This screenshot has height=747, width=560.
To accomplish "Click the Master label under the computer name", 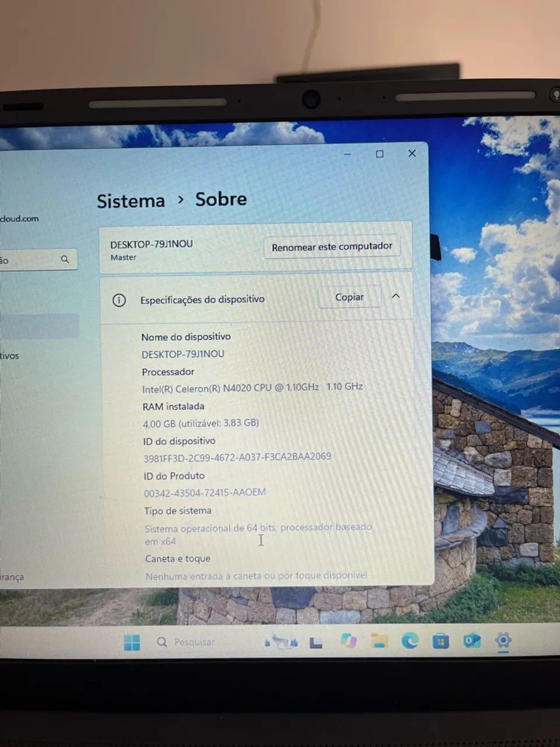I will click(123, 257).
